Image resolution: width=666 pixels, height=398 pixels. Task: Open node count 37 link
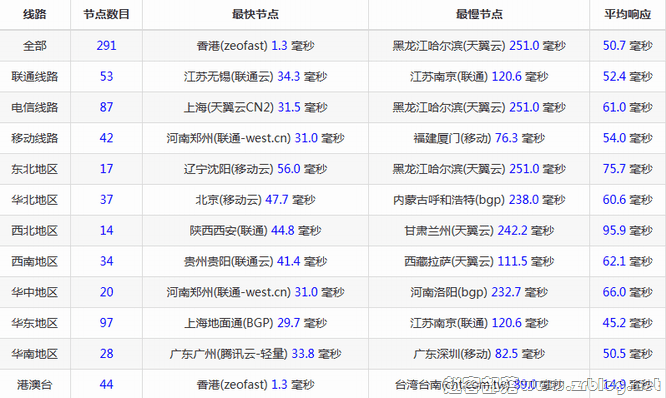pyautogui.click(x=106, y=200)
